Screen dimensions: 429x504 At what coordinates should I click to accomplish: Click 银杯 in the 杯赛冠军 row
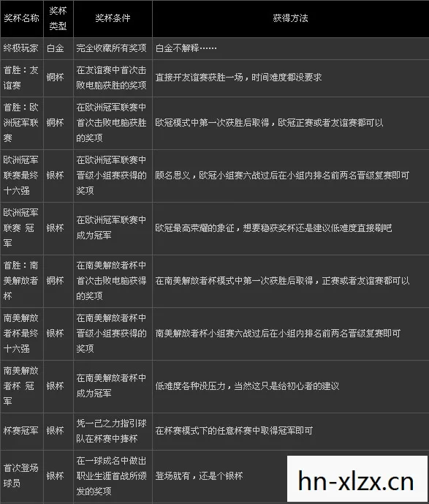click(x=56, y=431)
